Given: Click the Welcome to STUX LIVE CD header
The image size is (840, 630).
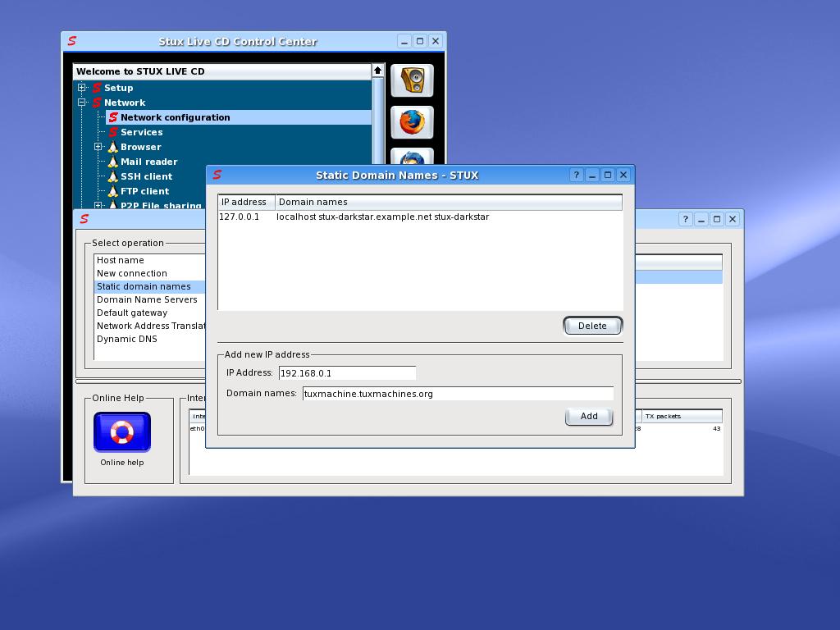Looking at the screenshot, I should [x=221, y=71].
